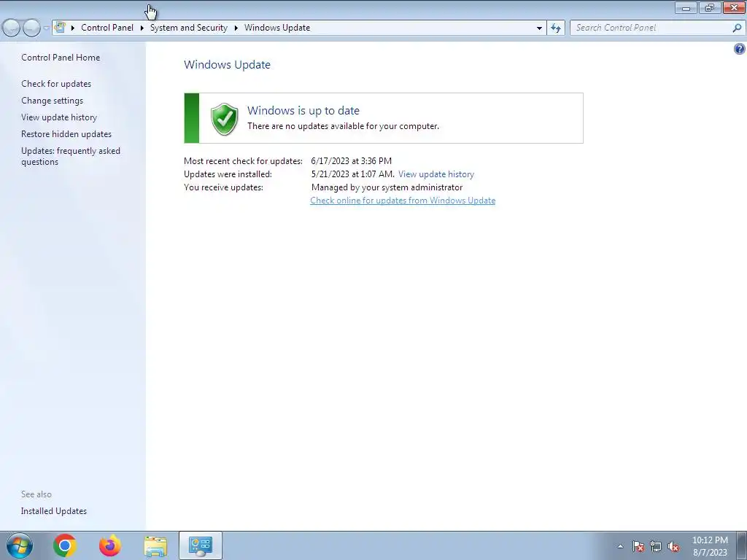Expand the arrow after Control Panel breadcrumb

point(142,28)
